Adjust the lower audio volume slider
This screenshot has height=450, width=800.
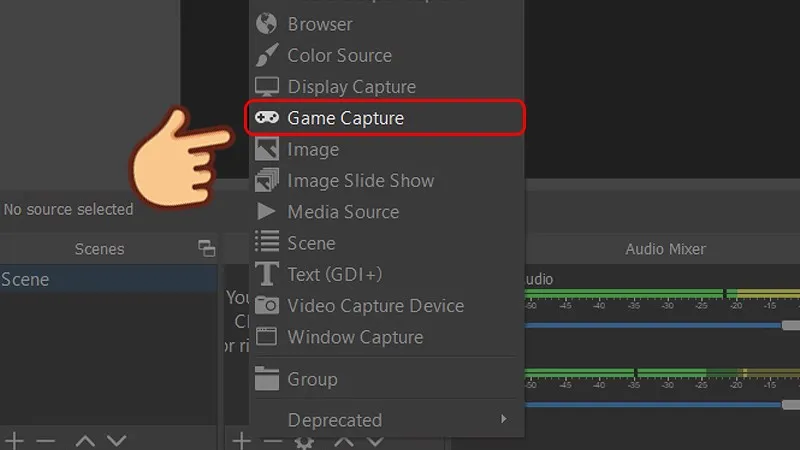tap(790, 405)
